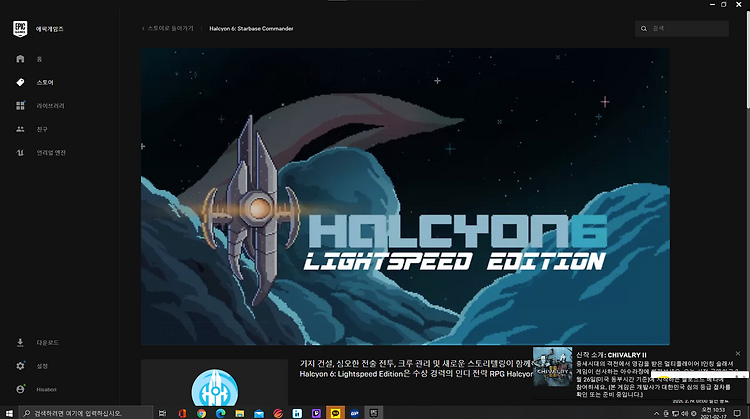Click the download arrow icon
This screenshot has height=419, width=750.
tap(20, 342)
